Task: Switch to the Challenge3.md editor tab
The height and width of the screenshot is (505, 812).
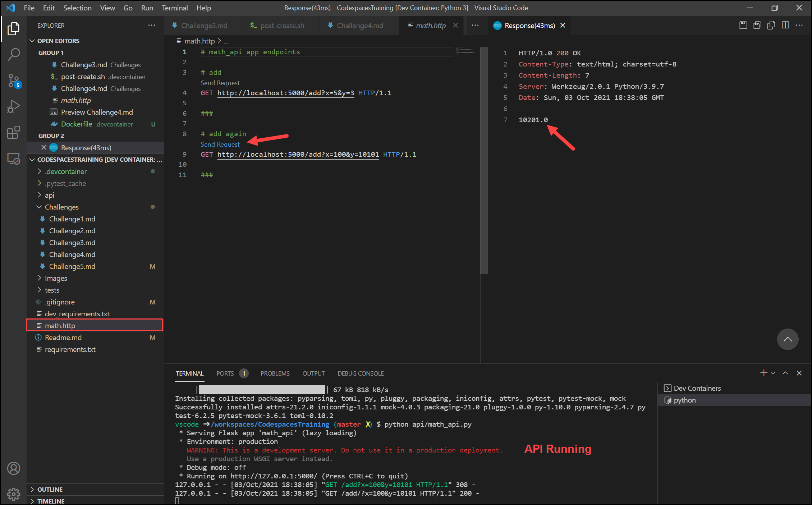Action: (x=204, y=25)
